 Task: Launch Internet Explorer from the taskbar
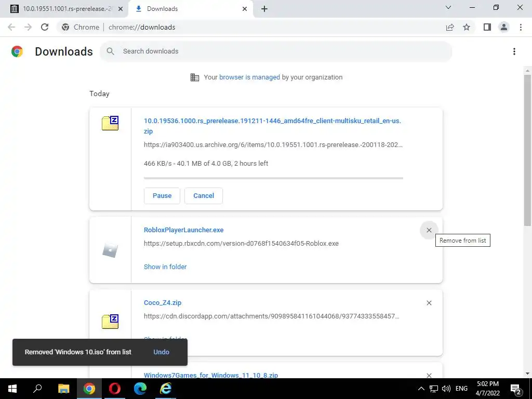point(166,389)
